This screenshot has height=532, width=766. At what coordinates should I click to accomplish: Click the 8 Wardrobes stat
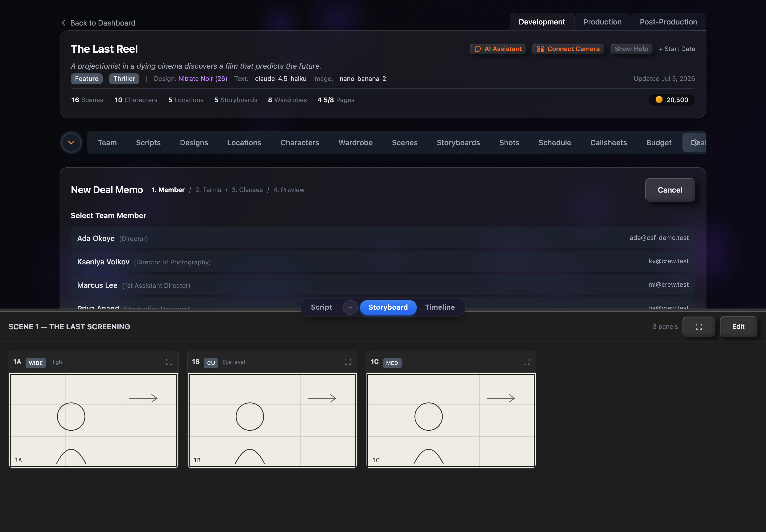(287, 100)
